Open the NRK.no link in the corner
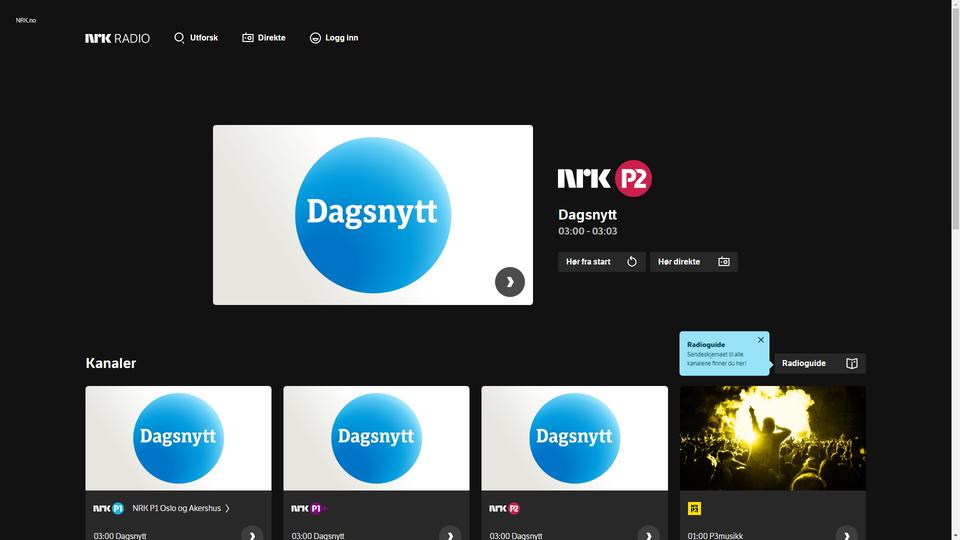The height and width of the screenshot is (540, 960). (26, 20)
